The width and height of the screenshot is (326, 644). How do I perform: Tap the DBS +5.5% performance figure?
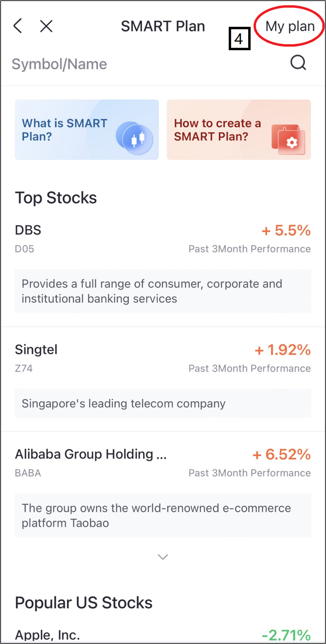[x=286, y=230]
